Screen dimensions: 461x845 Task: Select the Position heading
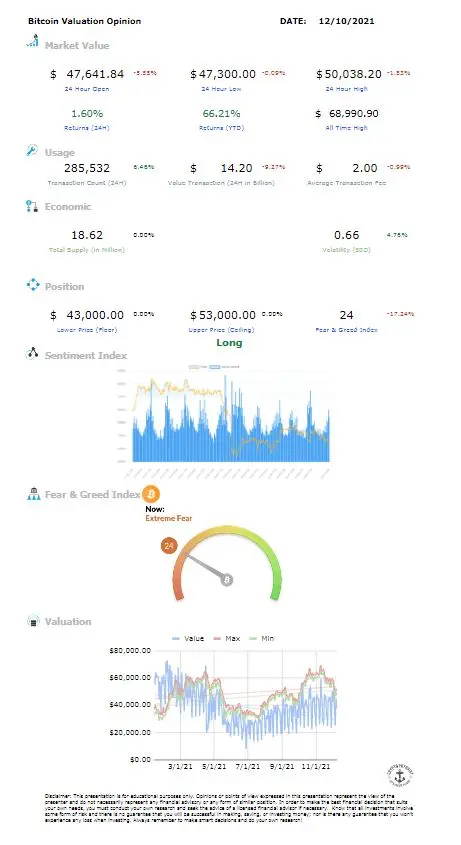click(65, 286)
